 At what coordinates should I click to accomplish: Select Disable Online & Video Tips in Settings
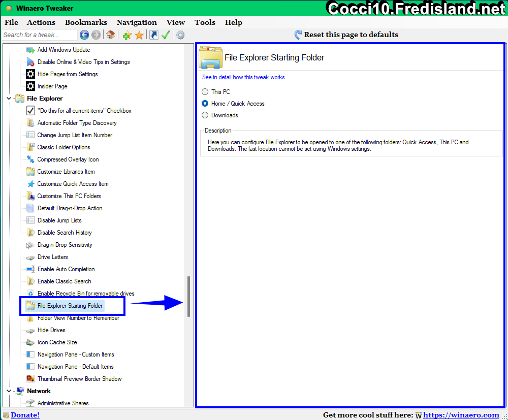pos(84,62)
